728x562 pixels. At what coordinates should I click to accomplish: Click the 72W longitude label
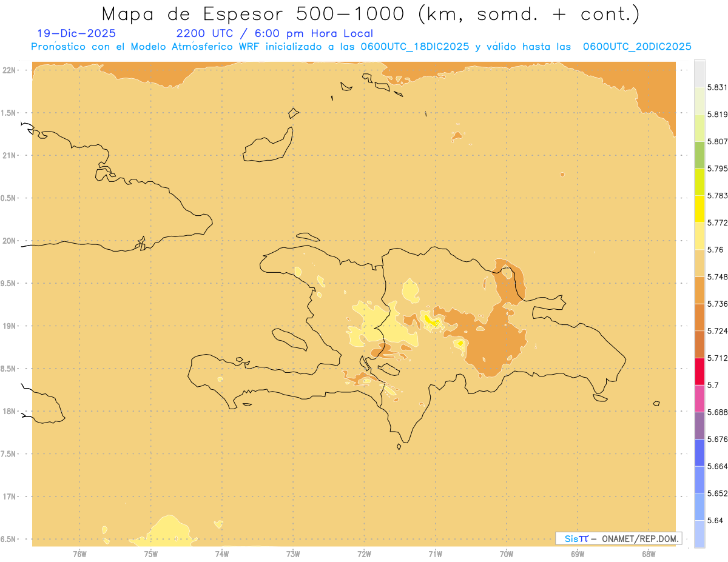point(364,554)
